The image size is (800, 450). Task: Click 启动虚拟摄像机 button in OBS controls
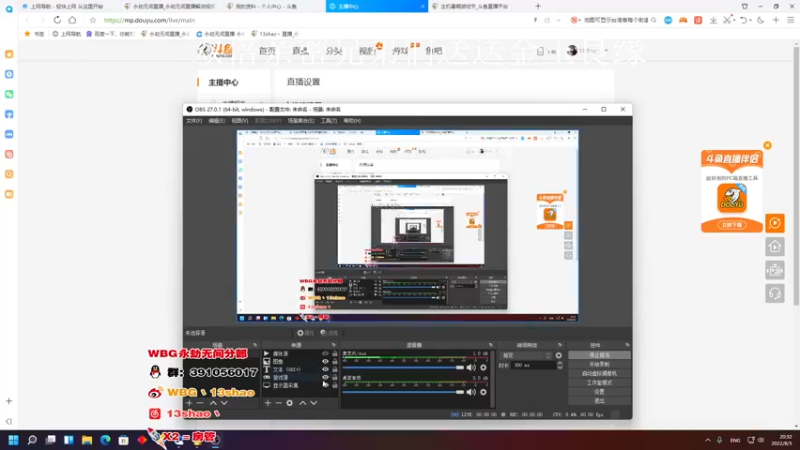click(x=599, y=373)
